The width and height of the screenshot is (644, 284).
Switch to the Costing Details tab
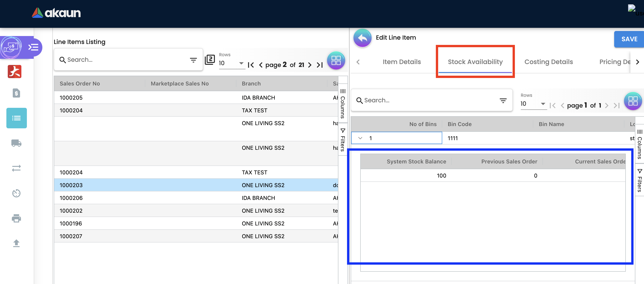click(x=549, y=62)
